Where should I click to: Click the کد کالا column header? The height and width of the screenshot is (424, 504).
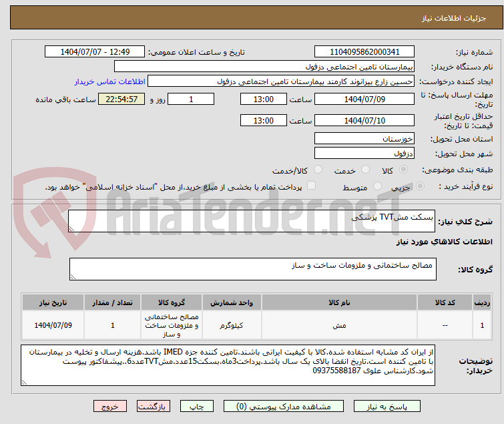pos(445,302)
